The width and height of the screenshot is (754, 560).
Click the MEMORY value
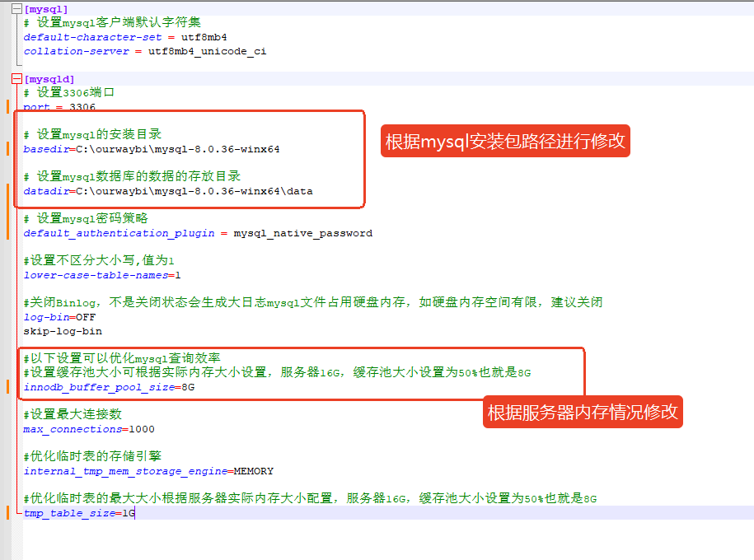click(x=254, y=471)
